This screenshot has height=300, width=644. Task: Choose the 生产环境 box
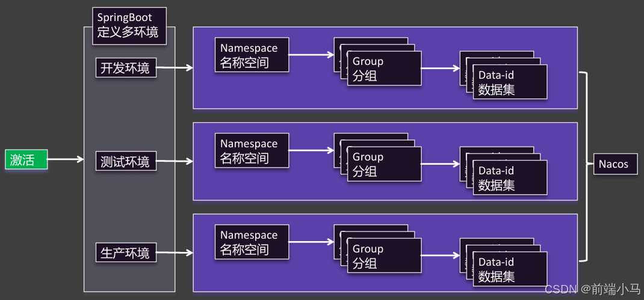click(126, 253)
